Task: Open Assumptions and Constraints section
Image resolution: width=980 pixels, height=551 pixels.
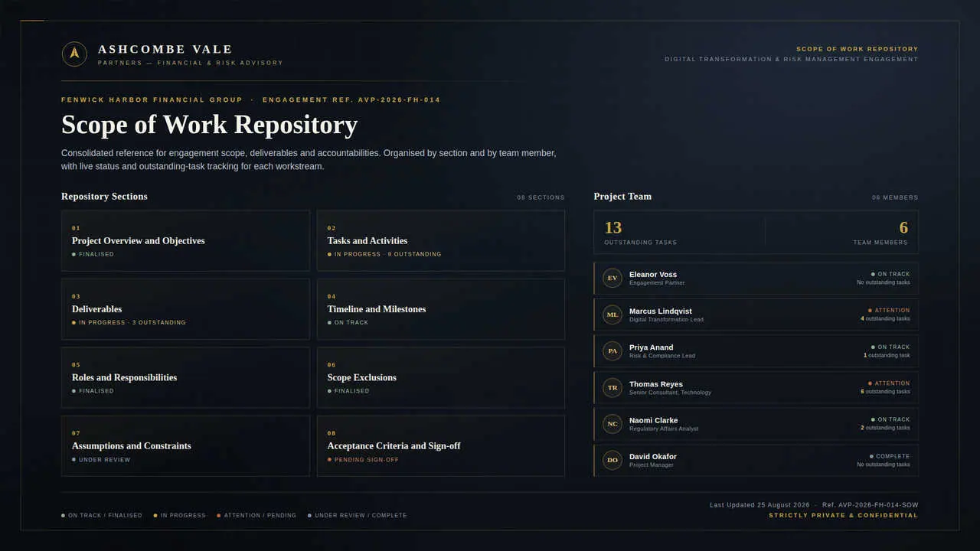Action: (x=185, y=445)
